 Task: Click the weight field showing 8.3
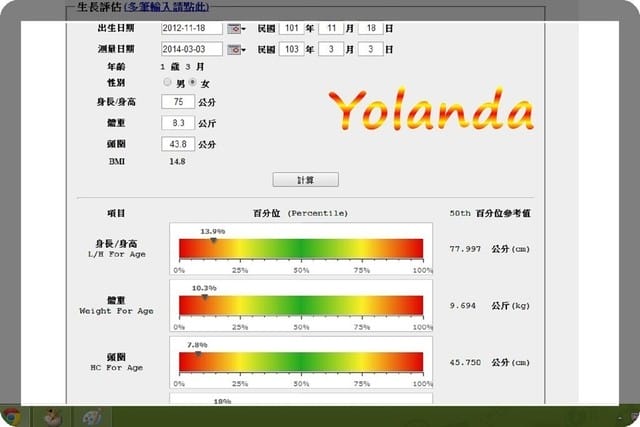178,123
